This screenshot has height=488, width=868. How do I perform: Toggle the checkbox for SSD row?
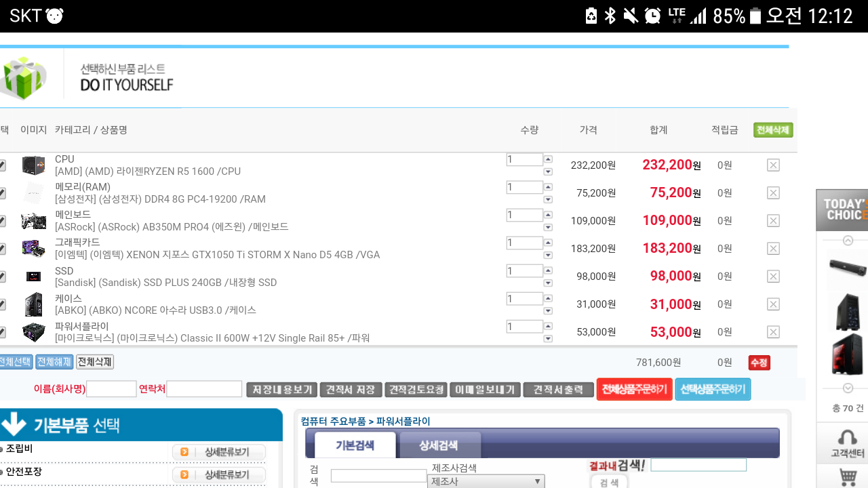tap(2, 277)
